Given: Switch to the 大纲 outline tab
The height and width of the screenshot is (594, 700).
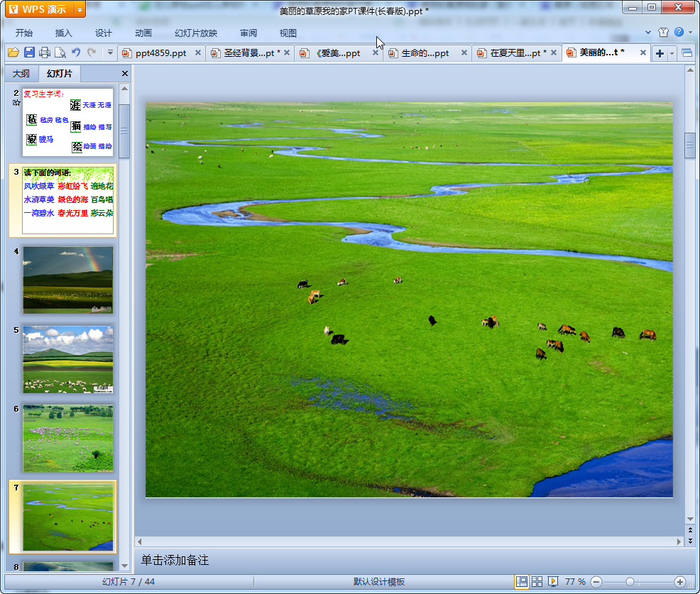Looking at the screenshot, I should tap(21, 73).
